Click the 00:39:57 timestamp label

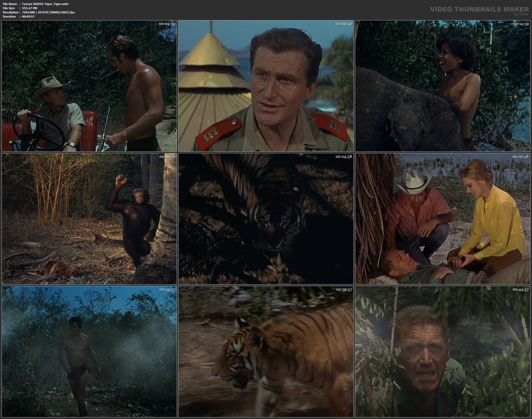[344, 290]
